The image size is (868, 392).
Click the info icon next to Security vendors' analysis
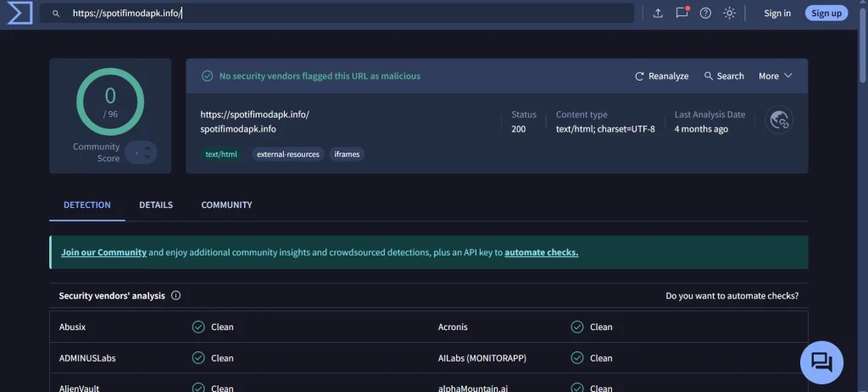click(176, 295)
